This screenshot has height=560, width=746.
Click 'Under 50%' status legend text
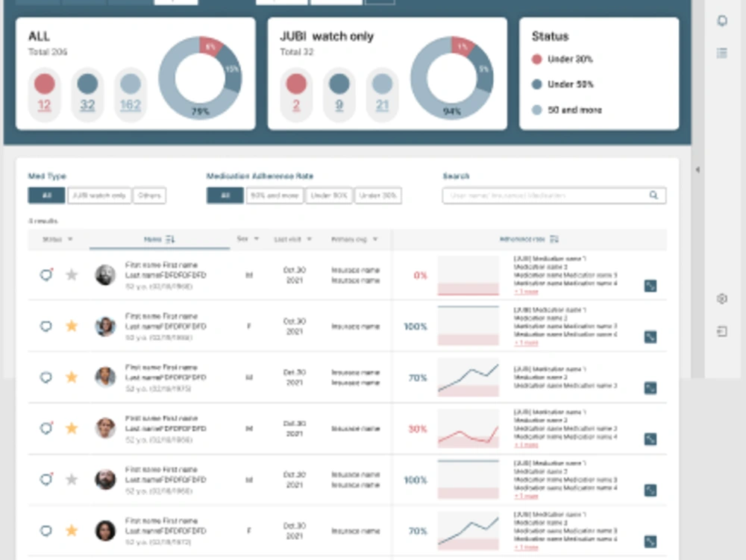(571, 84)
